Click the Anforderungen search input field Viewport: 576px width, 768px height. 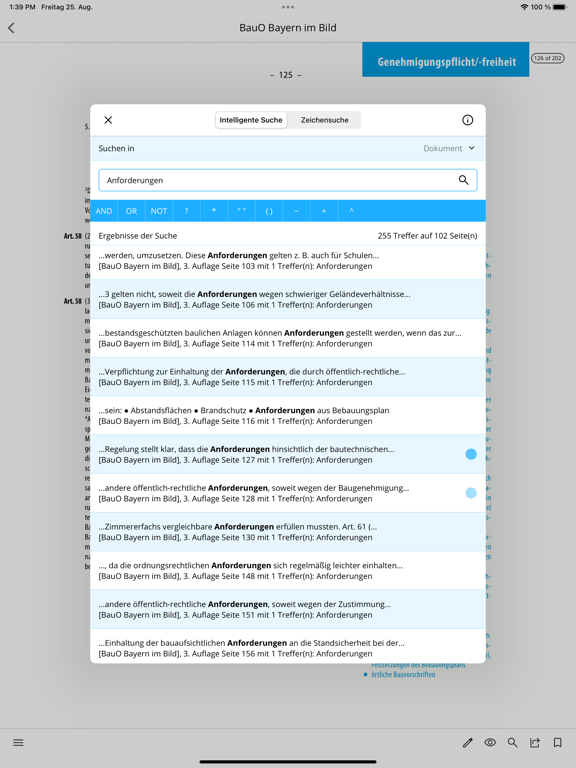click(x=288, y=180)
